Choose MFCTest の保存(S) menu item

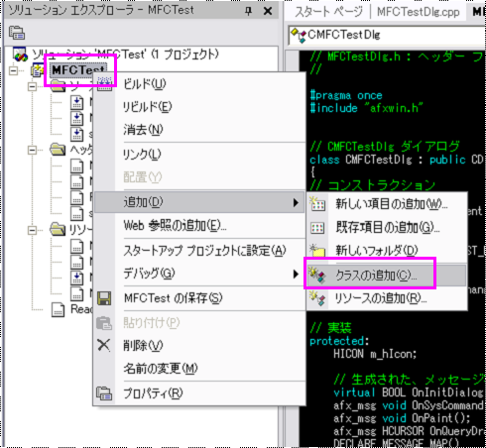[199, 298]
